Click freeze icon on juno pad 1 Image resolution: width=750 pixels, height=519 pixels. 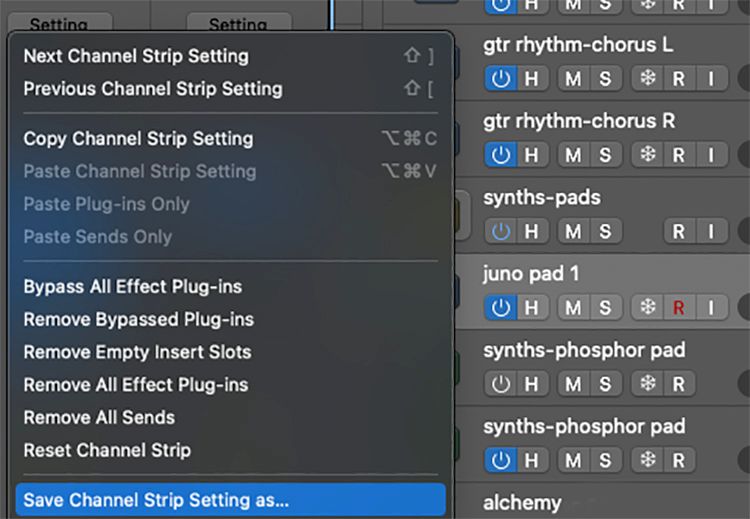647,307
